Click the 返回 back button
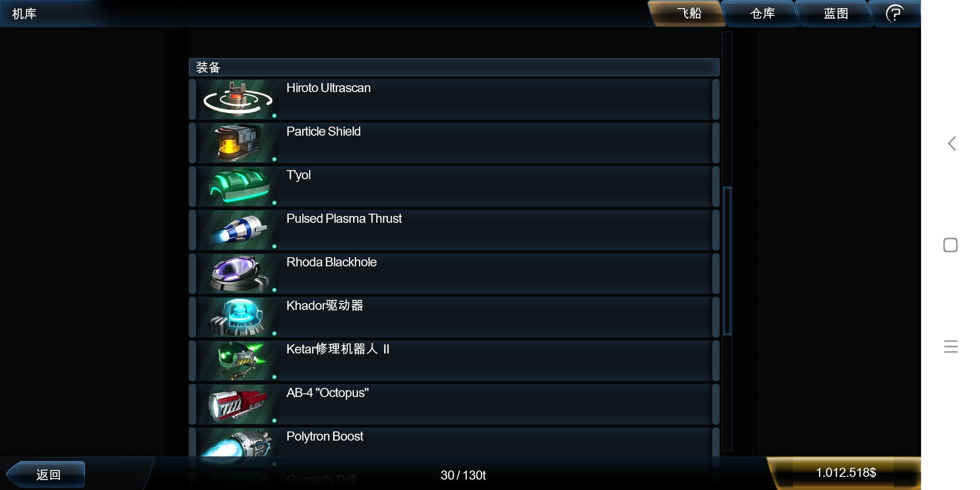Screen dimensions: 980x490 (47, 475)
